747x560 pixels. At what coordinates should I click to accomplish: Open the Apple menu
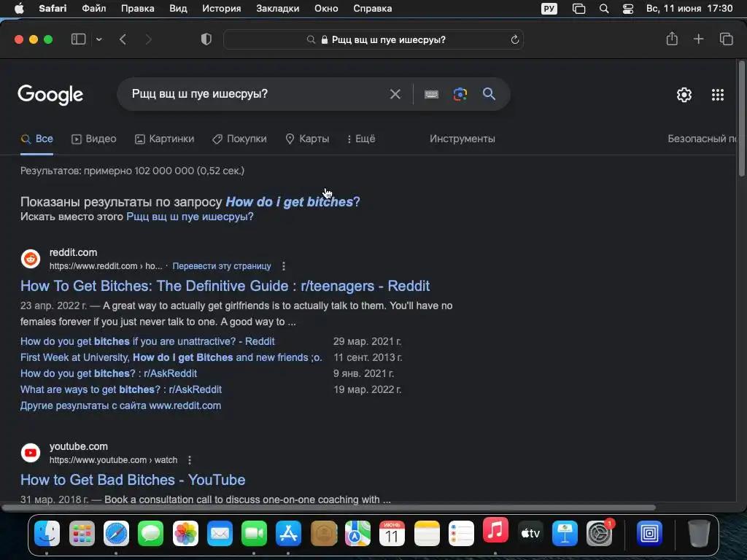(20, 9)
